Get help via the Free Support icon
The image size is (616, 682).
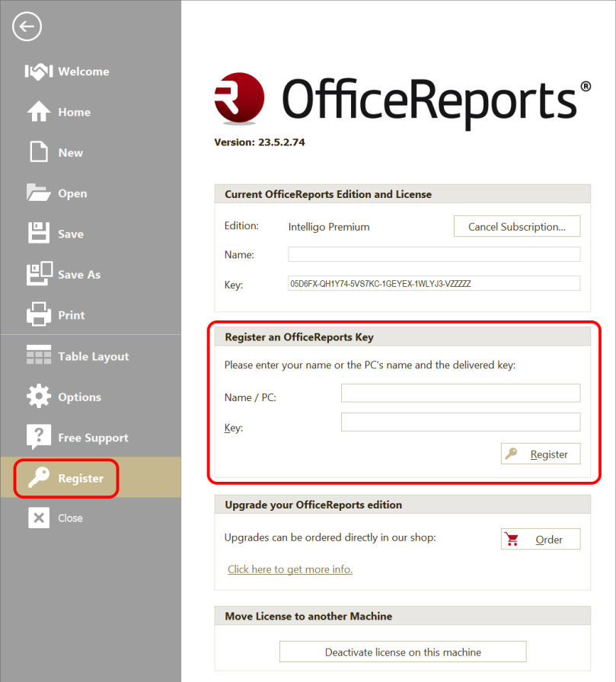[x=38, y=437]
